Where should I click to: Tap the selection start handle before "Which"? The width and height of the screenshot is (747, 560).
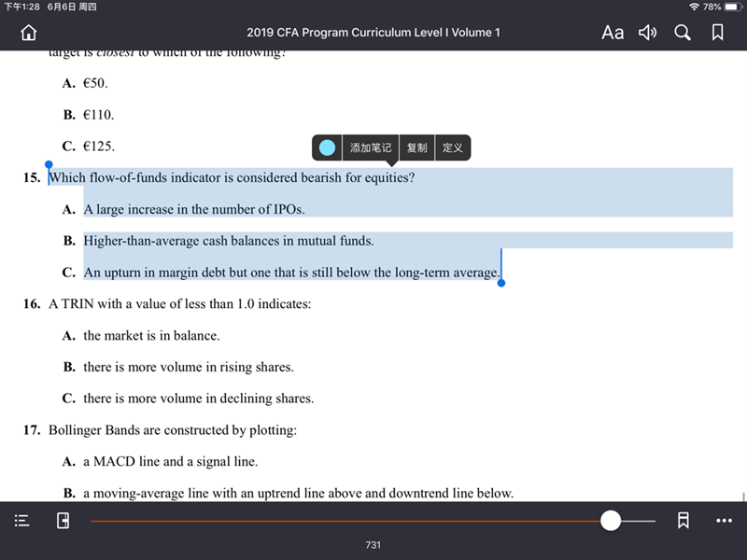[49, 165]
